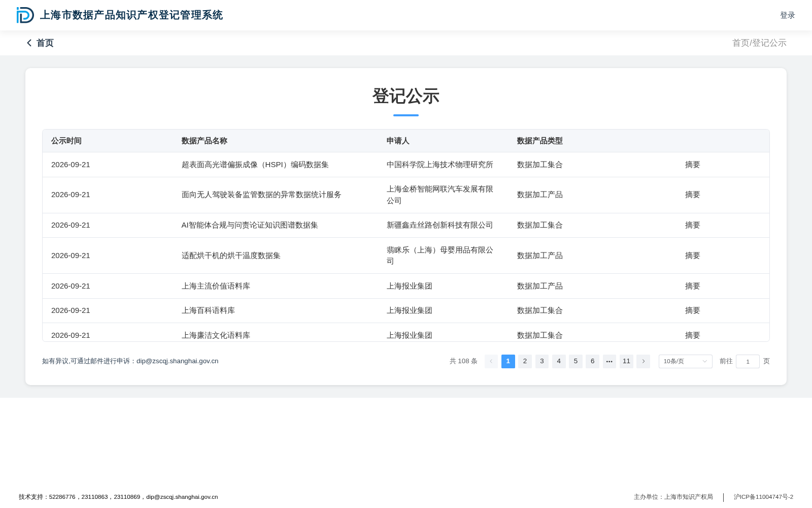This screenshot has width=812, height=508.
Task: Click the 登记公示 page title
Action: (x=406, y=96)
